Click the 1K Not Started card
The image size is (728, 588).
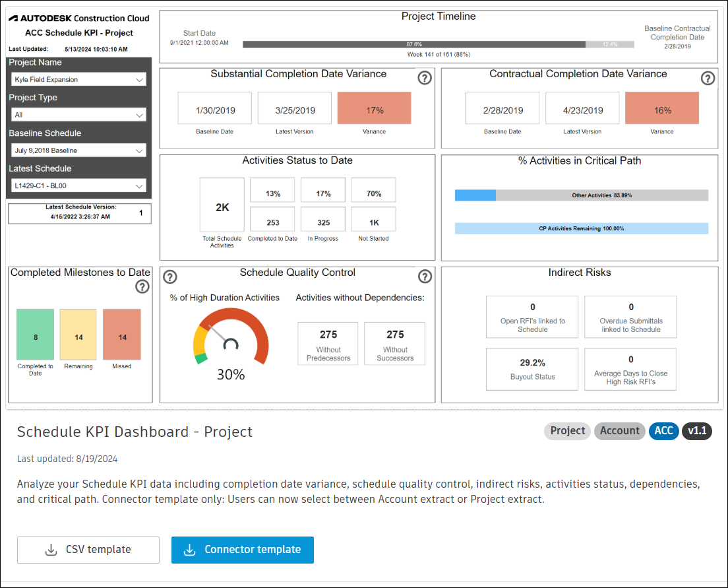374,219
